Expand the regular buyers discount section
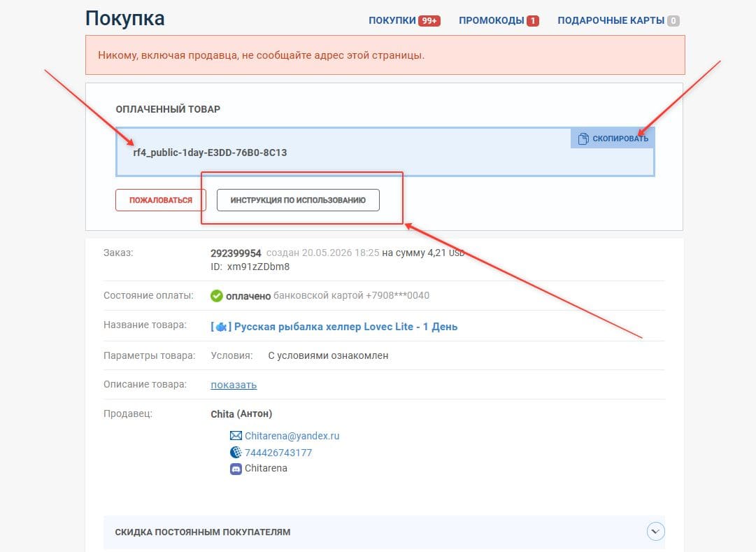Screen dimensions: 756x552 [x=655, y=531]
